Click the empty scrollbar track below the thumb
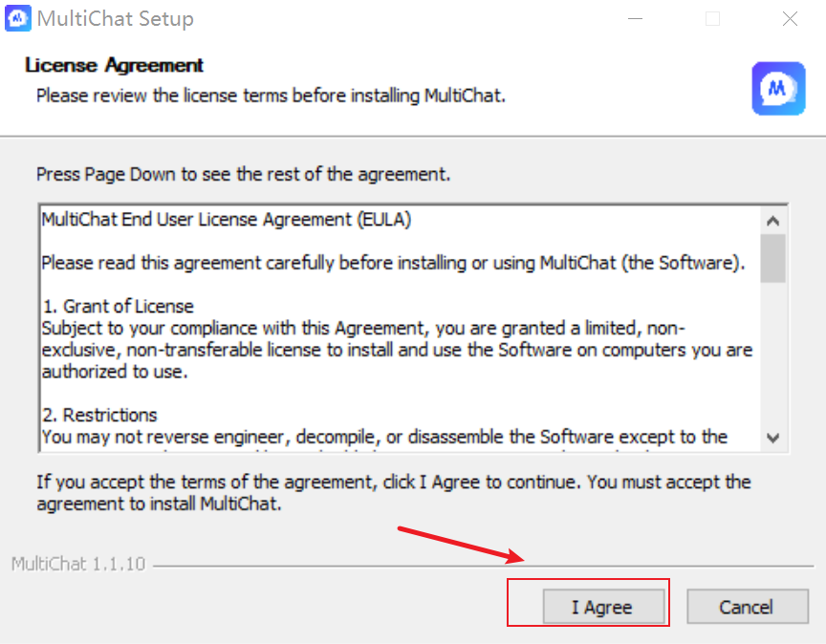This screenshot has width=826, height=644. click(772, 354)
